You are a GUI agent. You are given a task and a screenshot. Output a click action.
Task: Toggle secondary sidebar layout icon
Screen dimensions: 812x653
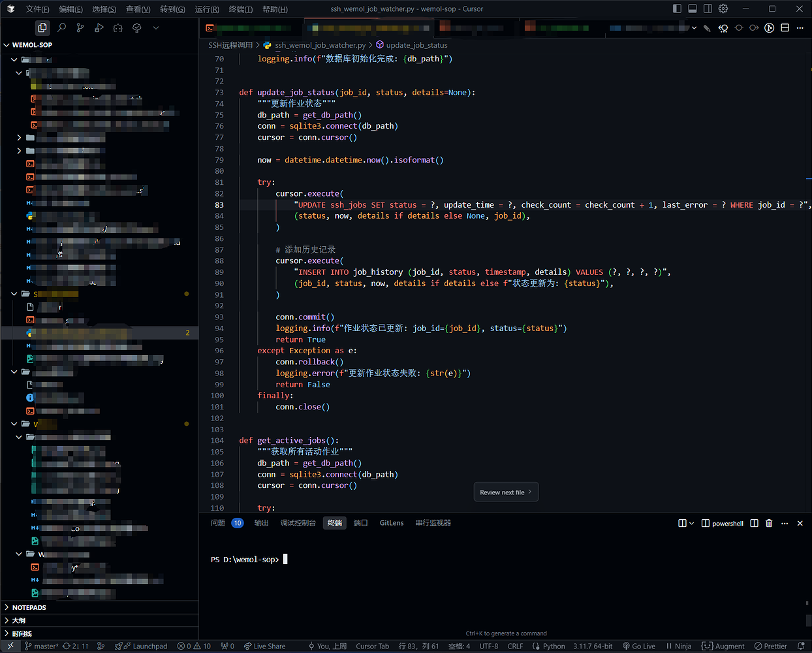click(708, 8)
